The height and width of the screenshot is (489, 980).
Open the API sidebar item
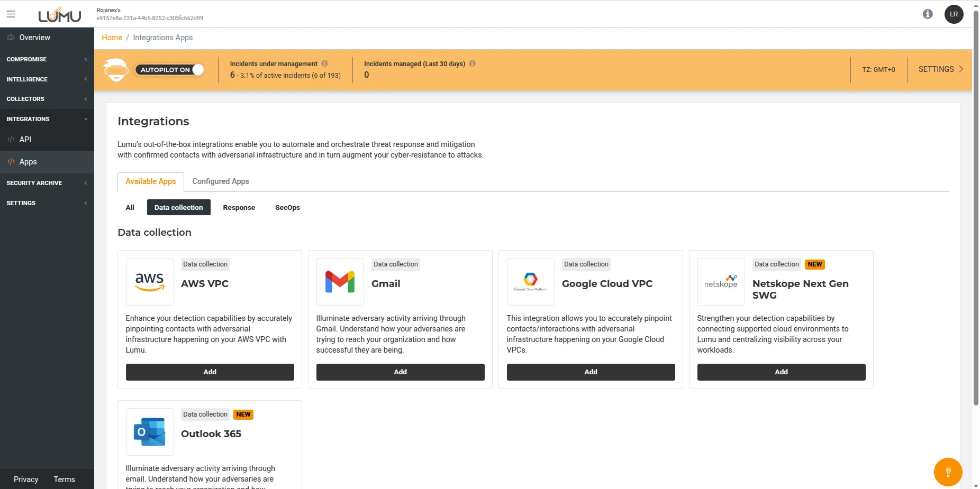pos(25,140)
